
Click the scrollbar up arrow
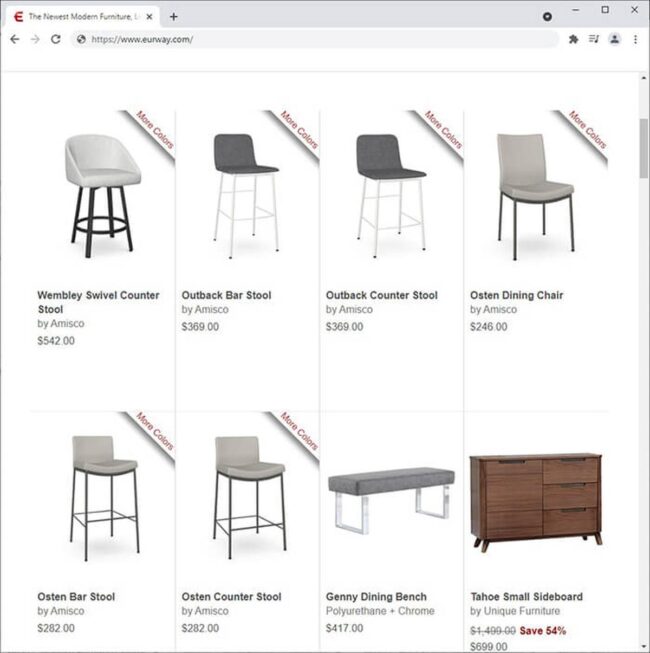pyautogui.click(x=644, y=78)
